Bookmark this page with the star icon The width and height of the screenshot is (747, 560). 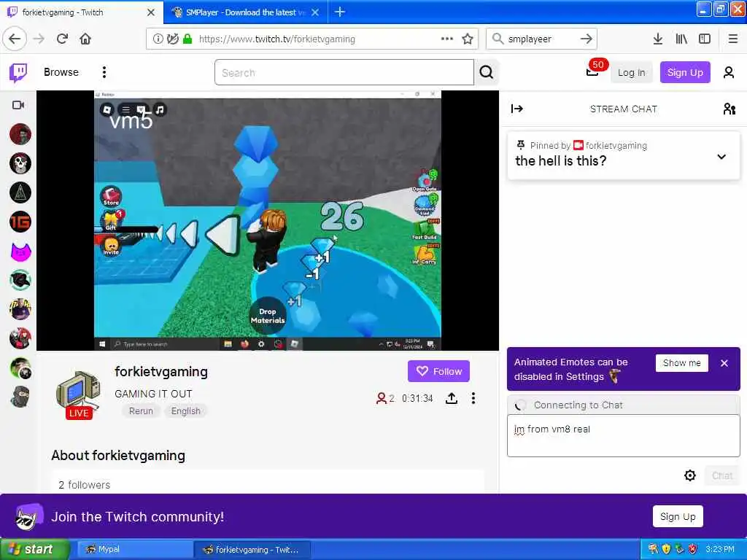pyautogui.click(x=468, y=39)
